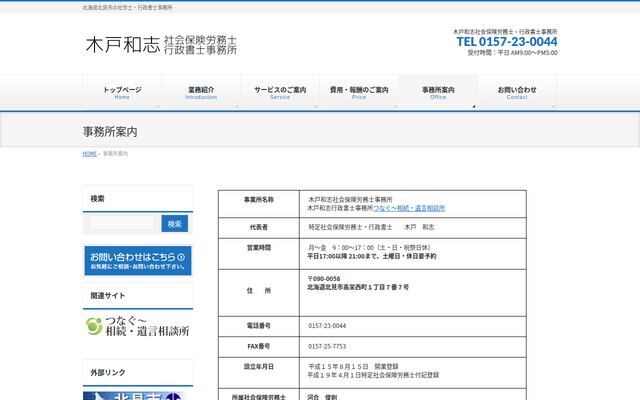Click the 月〜金 9:00〜17:00 business hours text
Screen dimensions: 640x400
[x=369, y=247]
